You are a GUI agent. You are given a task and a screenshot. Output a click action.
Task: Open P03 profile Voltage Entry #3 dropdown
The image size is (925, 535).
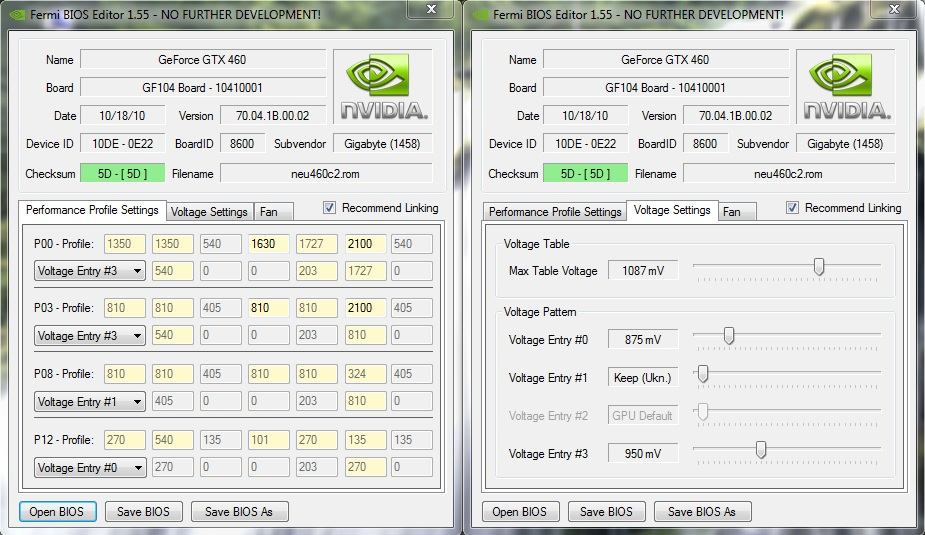90,336
